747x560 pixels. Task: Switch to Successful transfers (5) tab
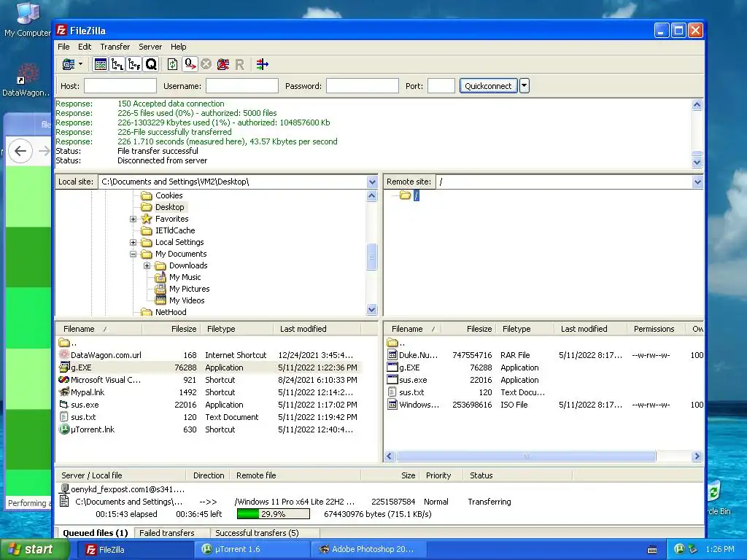pos(257,533)
